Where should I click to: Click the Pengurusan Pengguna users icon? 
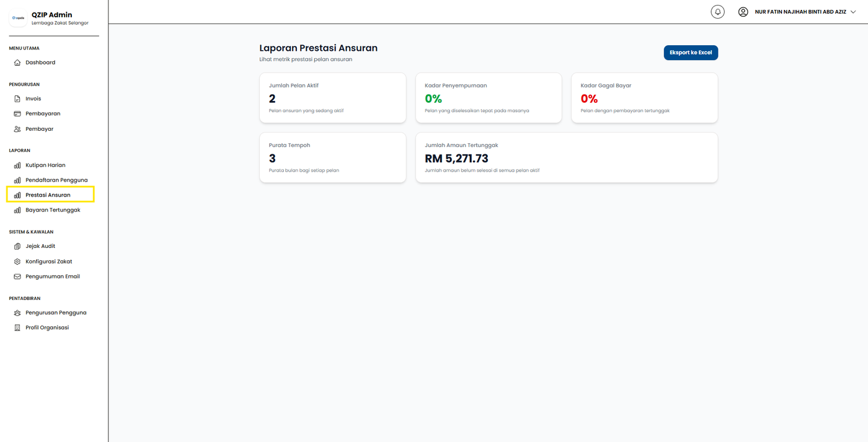tap(17, 313)
